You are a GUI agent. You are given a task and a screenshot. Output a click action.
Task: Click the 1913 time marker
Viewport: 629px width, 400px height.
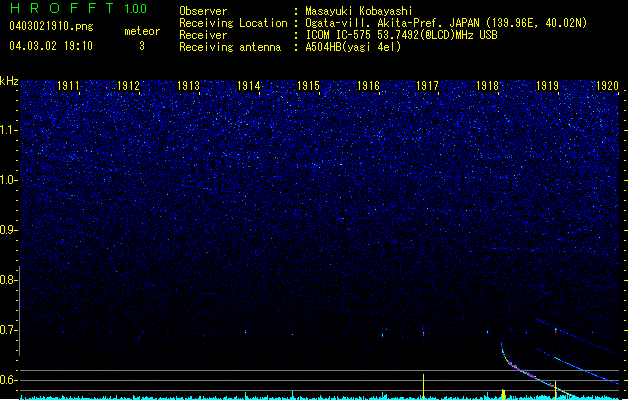[x=188, y=86]
